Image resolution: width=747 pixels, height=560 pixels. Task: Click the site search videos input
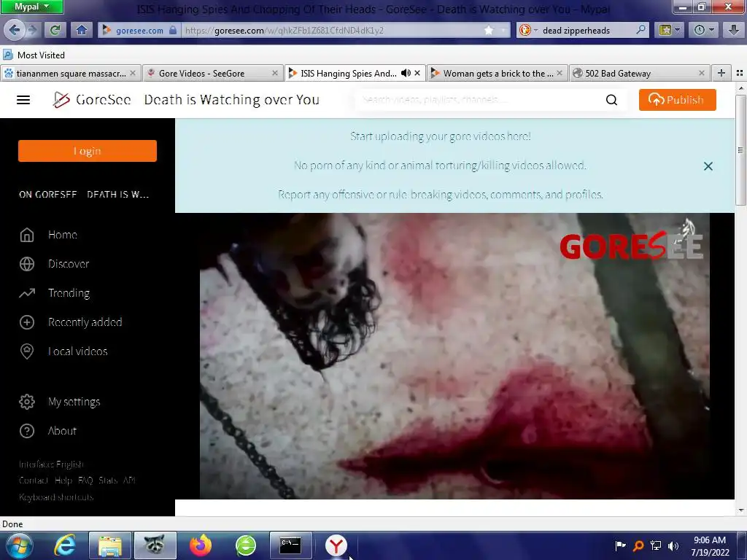479,99
